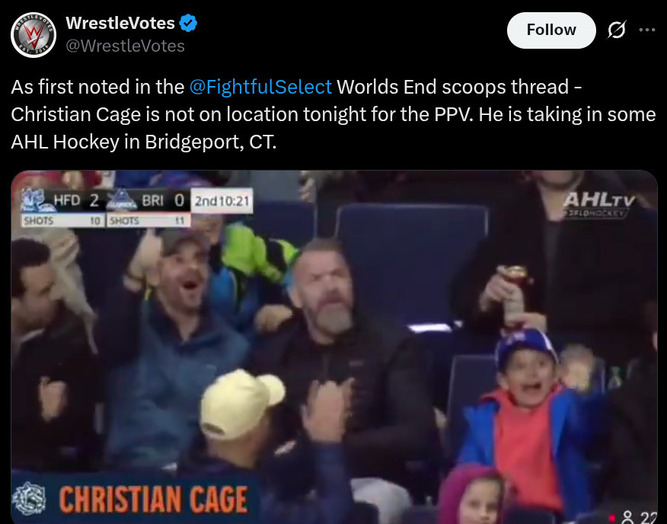Screen dimensions: 667x524
Task: Open the WrestleVotes profile avatar
Action: [33, 35]
